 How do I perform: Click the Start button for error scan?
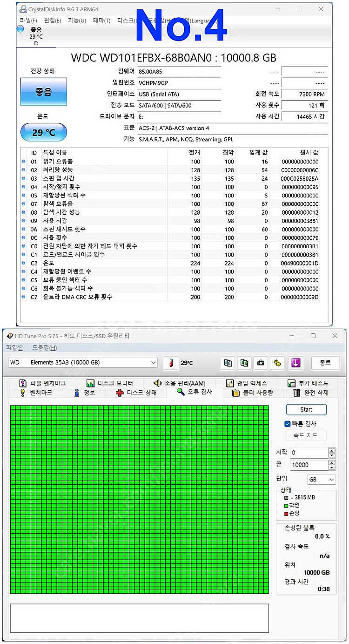coord(306,409)
